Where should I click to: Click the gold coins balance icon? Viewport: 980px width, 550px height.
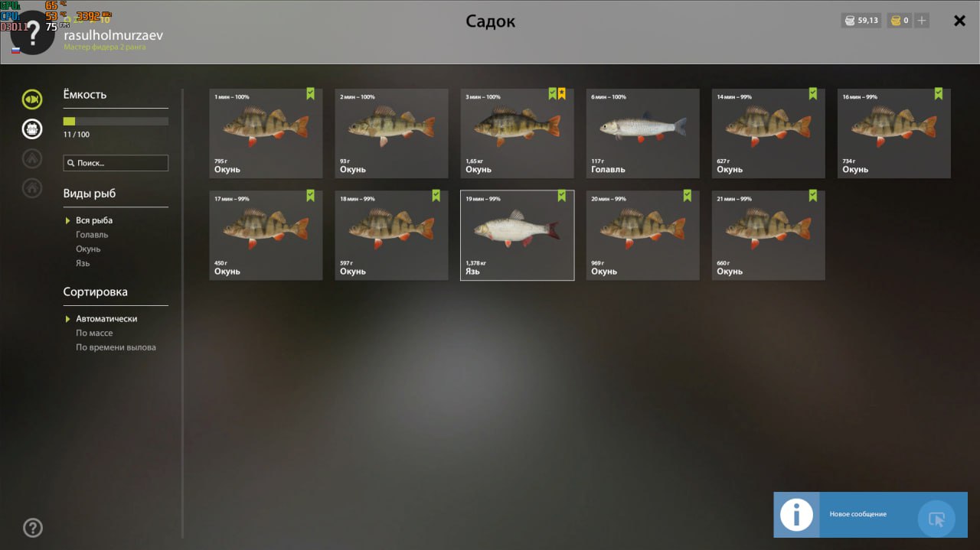tap(894, 21)
